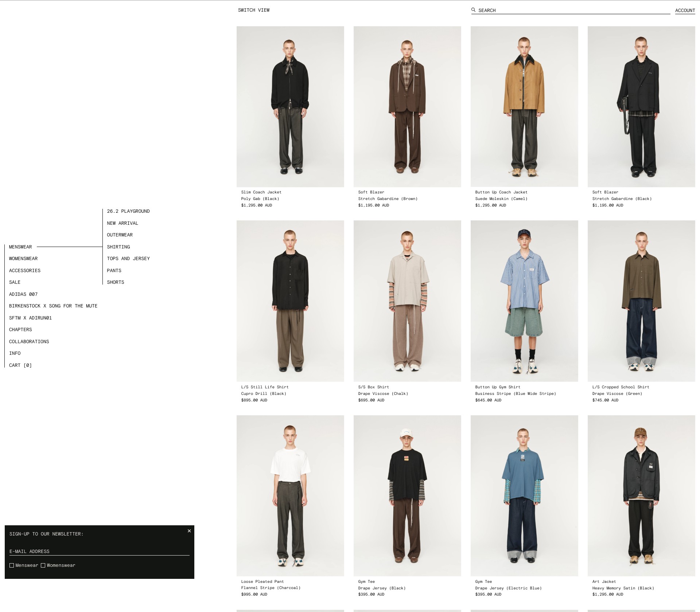Focus the E-mail address field
Screen dimensions: 700x612
(x=99, y=551)
